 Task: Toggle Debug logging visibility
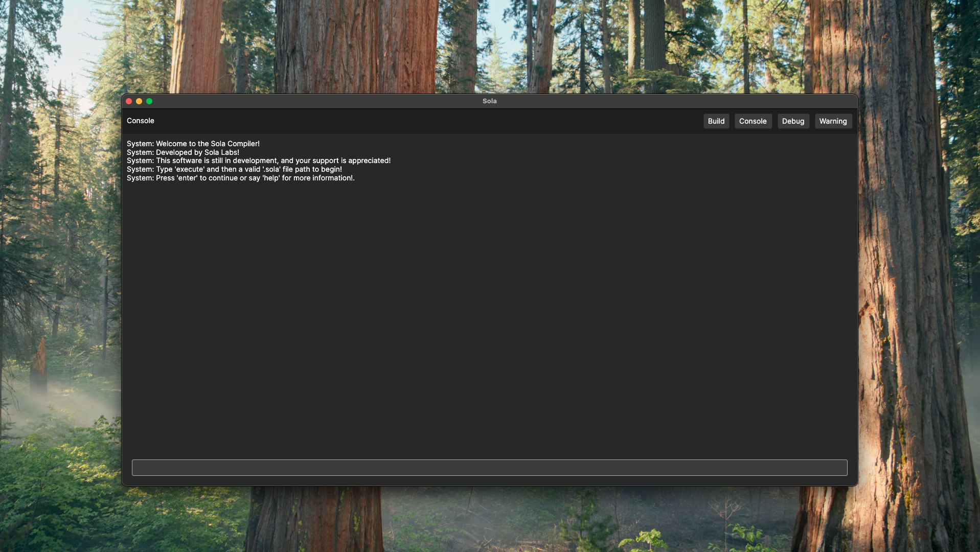tap(793, 121)
